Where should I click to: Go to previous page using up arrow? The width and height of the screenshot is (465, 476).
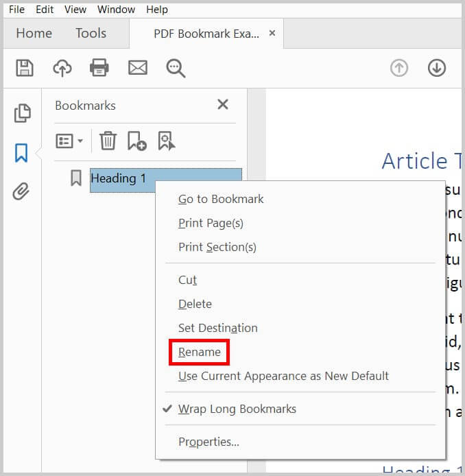[x=399, y=68]
